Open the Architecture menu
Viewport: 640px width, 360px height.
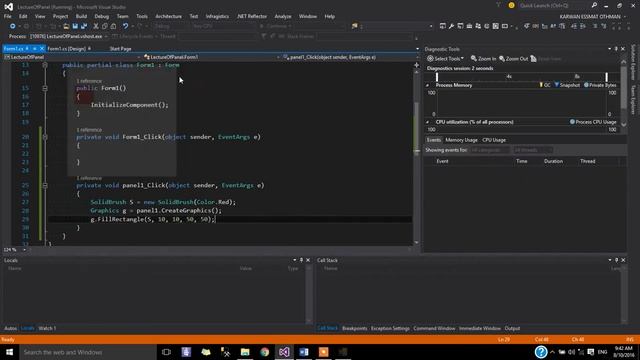pos(168,16)
